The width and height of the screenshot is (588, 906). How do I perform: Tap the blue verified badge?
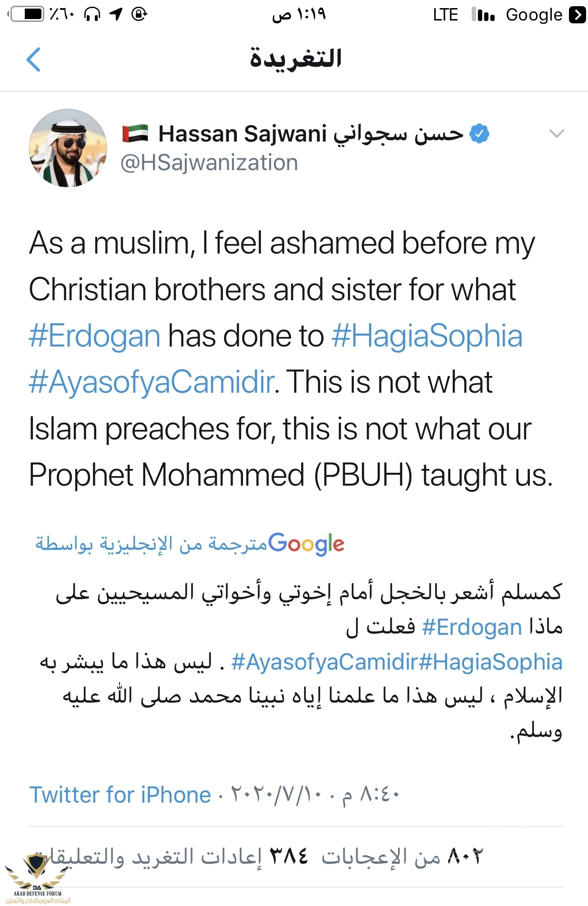(x=479, y=134)
